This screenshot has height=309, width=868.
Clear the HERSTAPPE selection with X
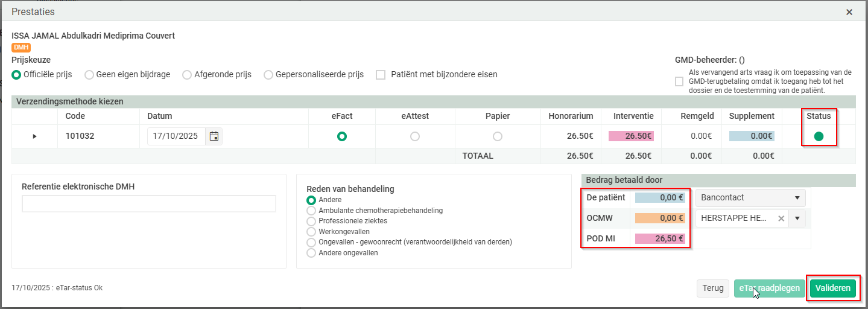click(x=781, y=218)
